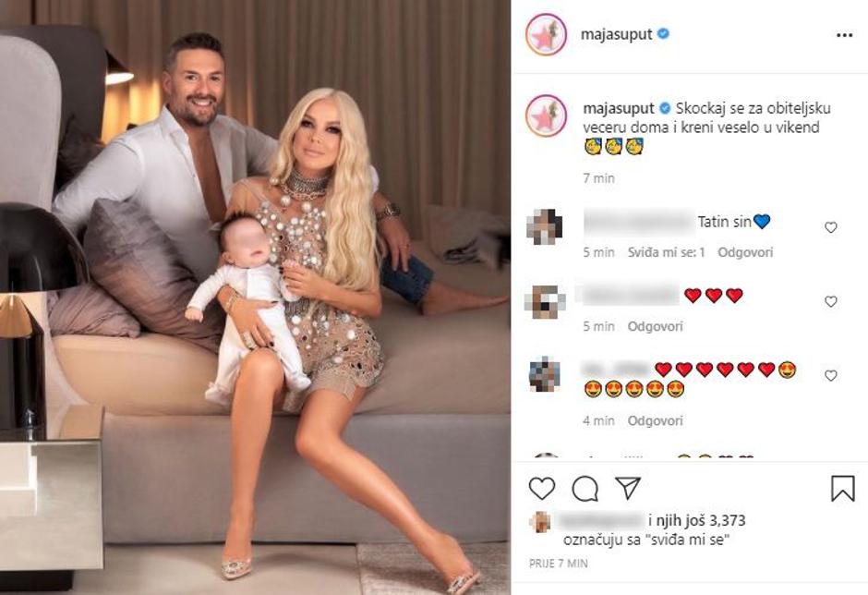This screenshot has width=868, height=595.
Task: Click the caption's majasuput avatar
Action: click(x=546, y=115)
